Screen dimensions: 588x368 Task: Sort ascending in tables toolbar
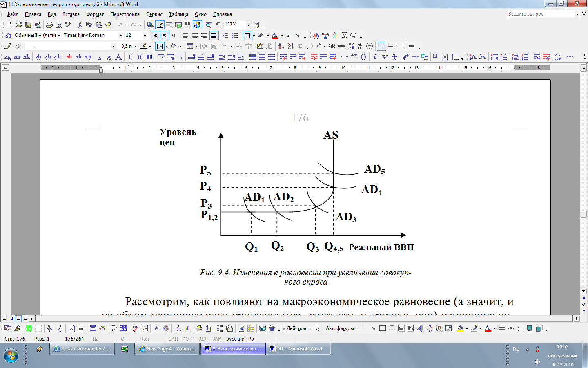click(x=281, y=46)
